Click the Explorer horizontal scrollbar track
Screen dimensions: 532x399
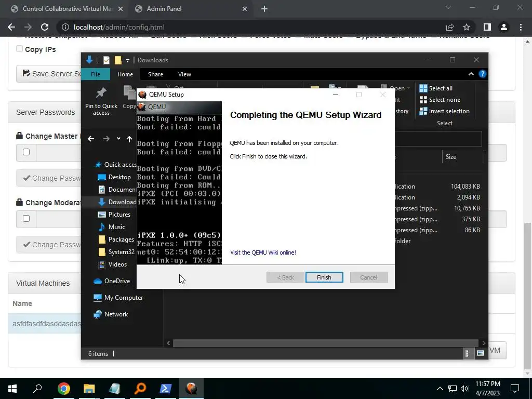click(326, 343)
